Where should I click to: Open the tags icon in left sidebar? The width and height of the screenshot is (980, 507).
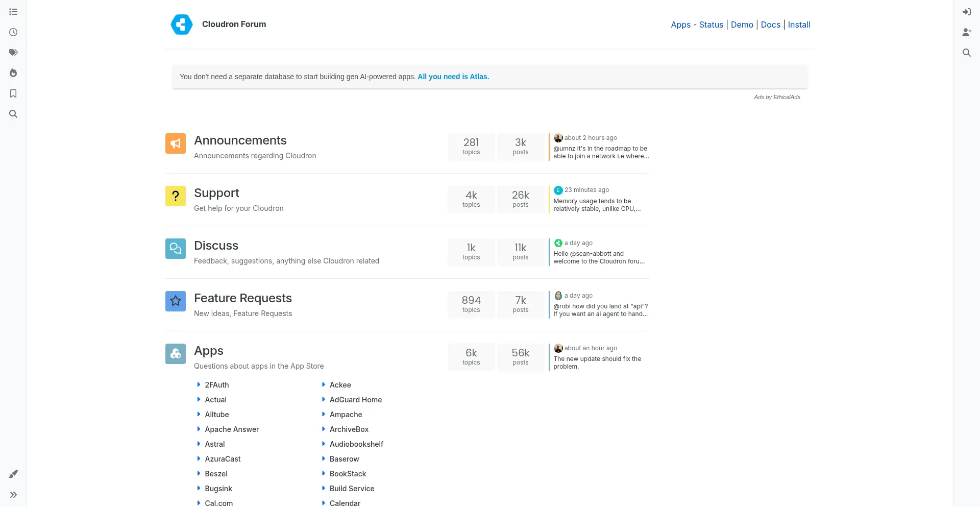13,53
